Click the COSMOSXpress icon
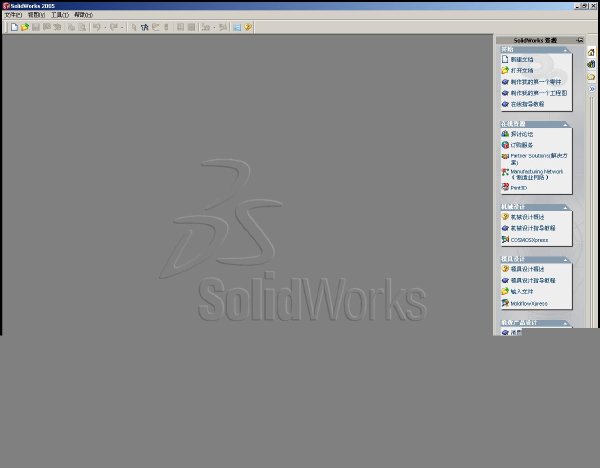600x468 pixels. tap(505, 240)
